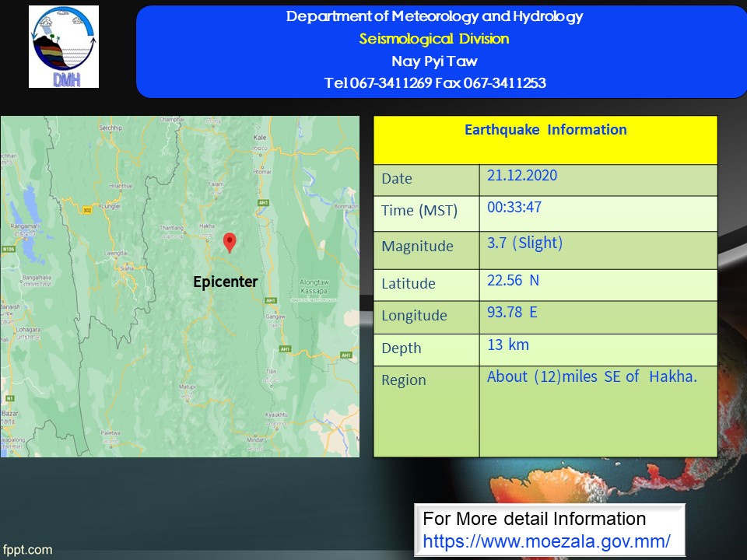
Task: Click the "Paletwa" town label on the map
Action: 110,433
